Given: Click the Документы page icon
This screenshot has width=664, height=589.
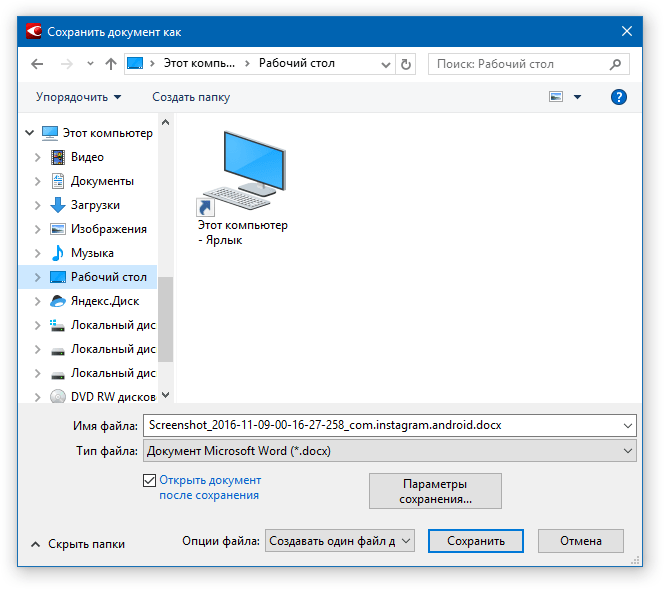Looking at the screenshot, I should pyautogui.click(x=58, y=181).
